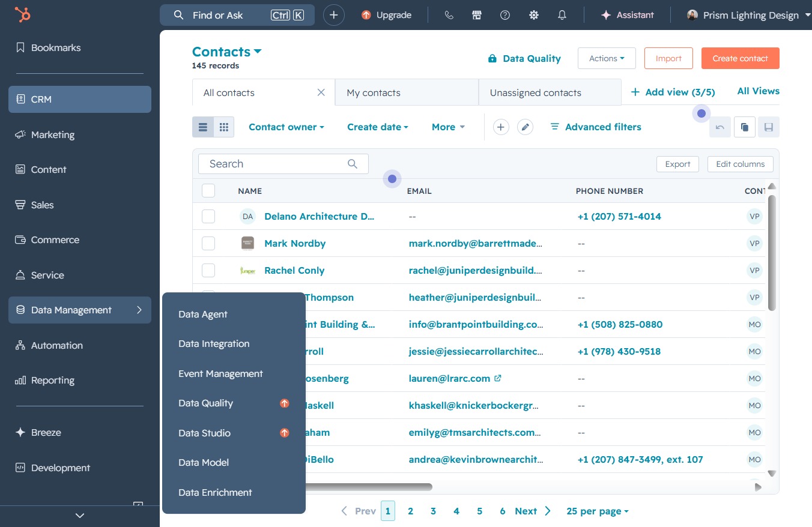Open the Marketing sidebar section
This screenshot has width=812, height=527.
coord(80,134)
